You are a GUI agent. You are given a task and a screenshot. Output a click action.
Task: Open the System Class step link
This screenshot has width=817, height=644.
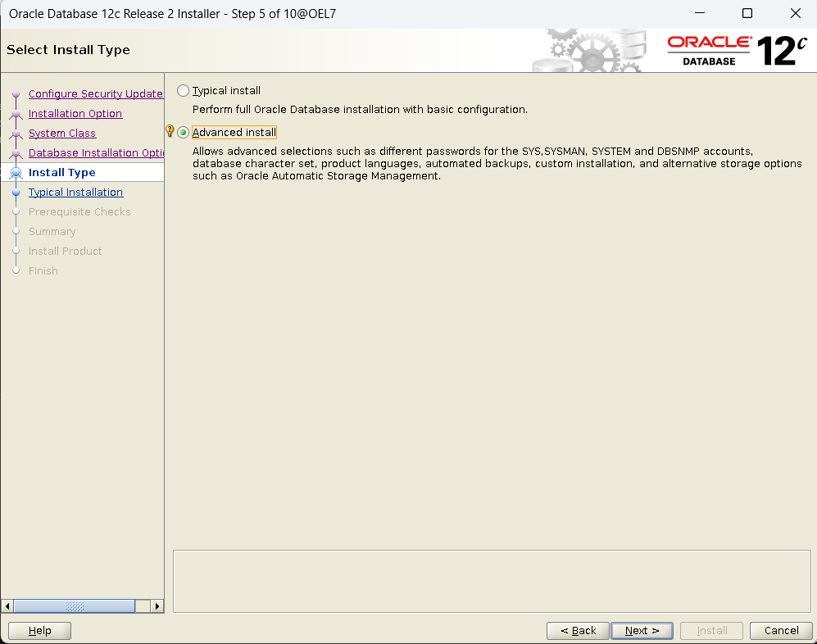click(x=62, y=134)
